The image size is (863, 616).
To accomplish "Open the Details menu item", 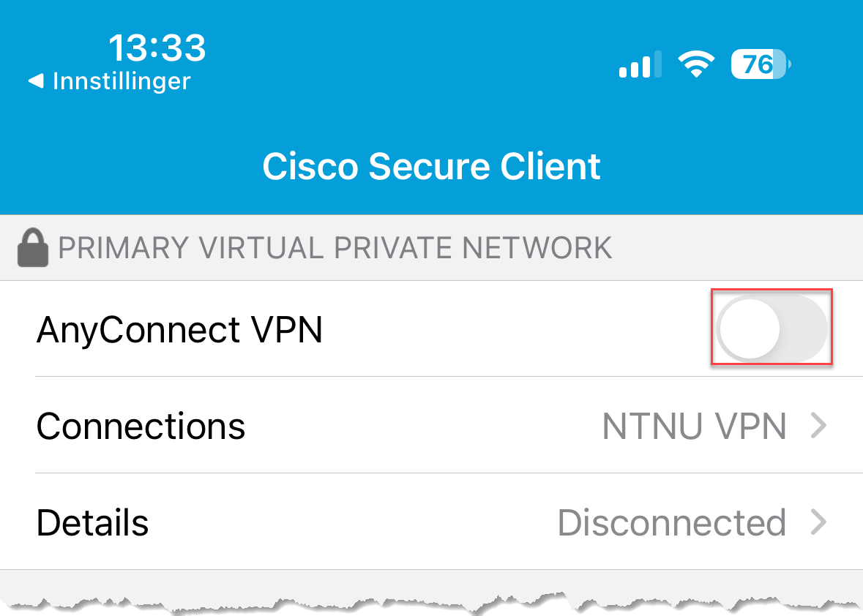I will coord(432,522).
